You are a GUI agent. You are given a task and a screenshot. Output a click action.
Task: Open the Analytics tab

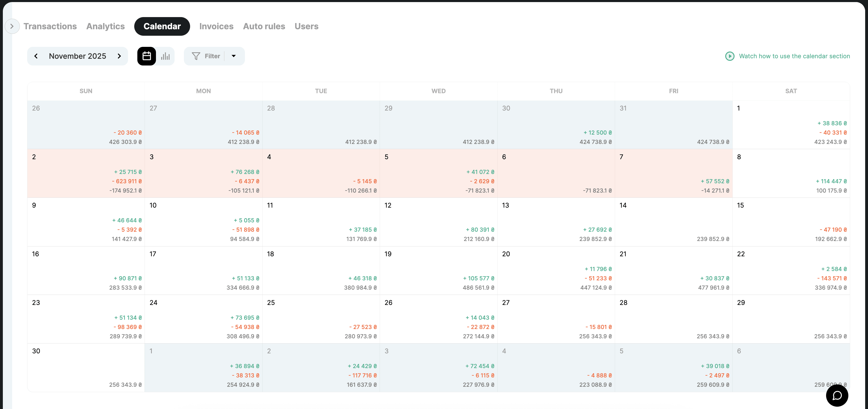pos(106,26)
